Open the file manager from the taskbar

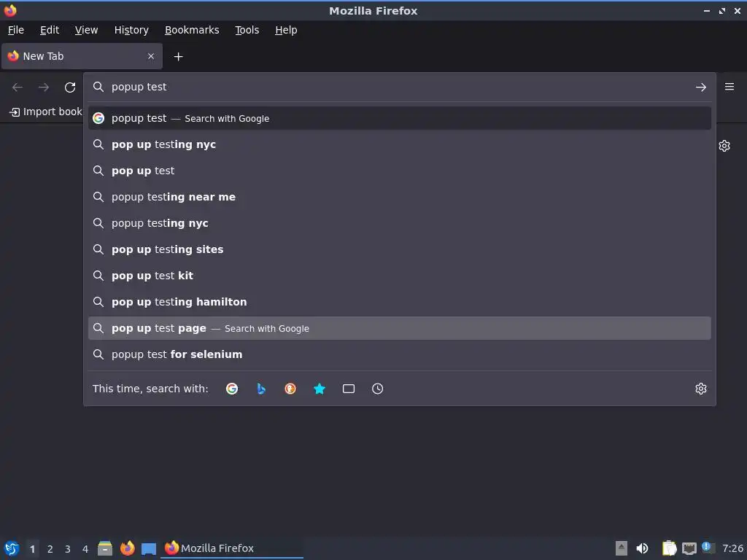tap(105, 548)
